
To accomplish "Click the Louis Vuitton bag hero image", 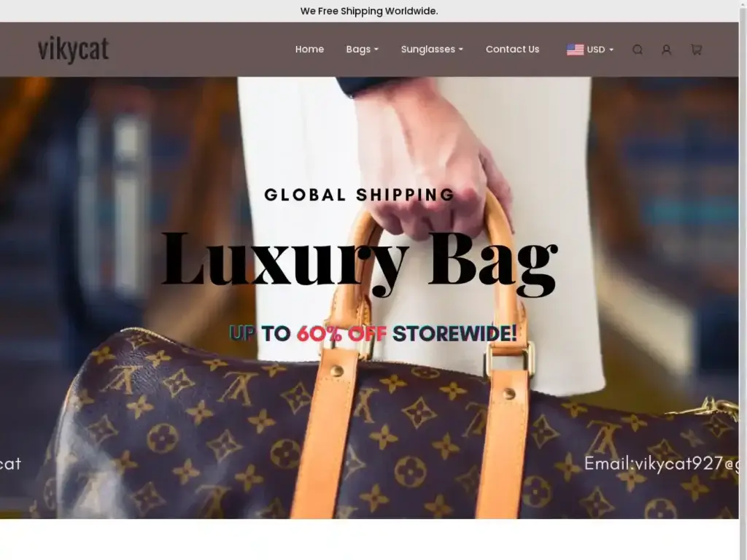I will tap(369, 297).
